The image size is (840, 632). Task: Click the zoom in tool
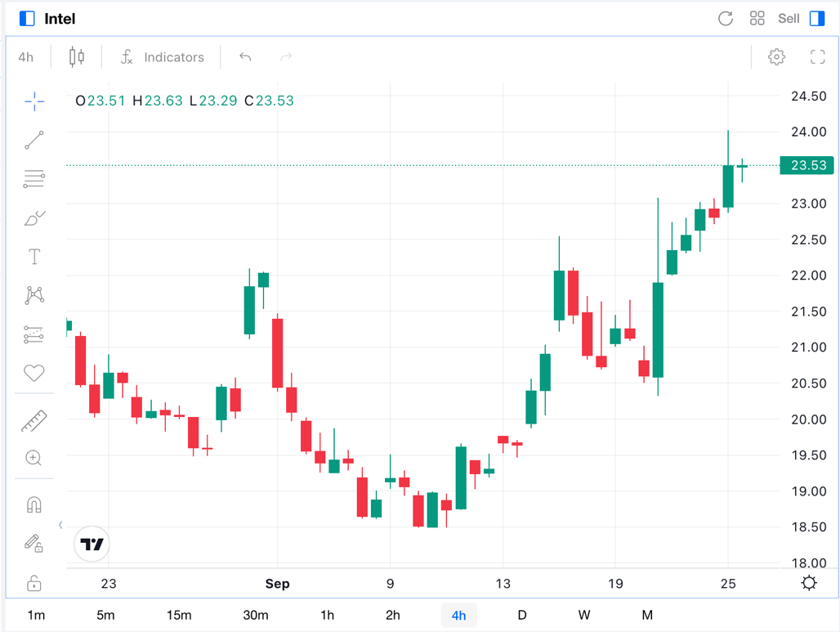[34, 458]
